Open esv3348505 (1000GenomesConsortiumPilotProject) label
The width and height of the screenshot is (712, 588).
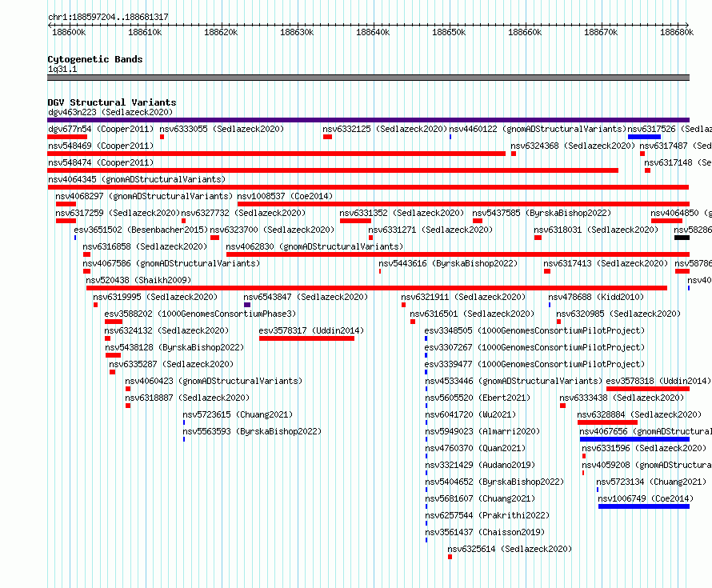coord(535,330)
